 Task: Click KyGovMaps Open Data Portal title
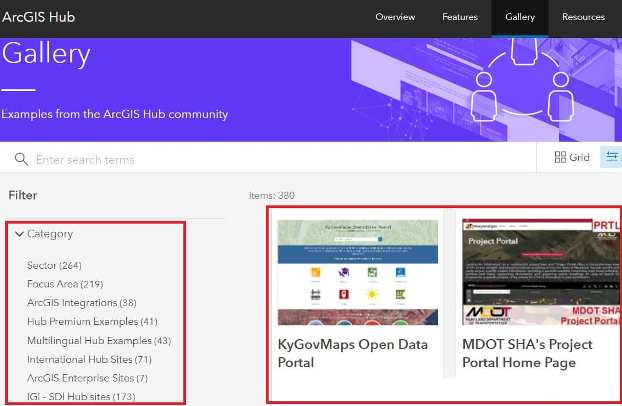(x=353, y=353)
